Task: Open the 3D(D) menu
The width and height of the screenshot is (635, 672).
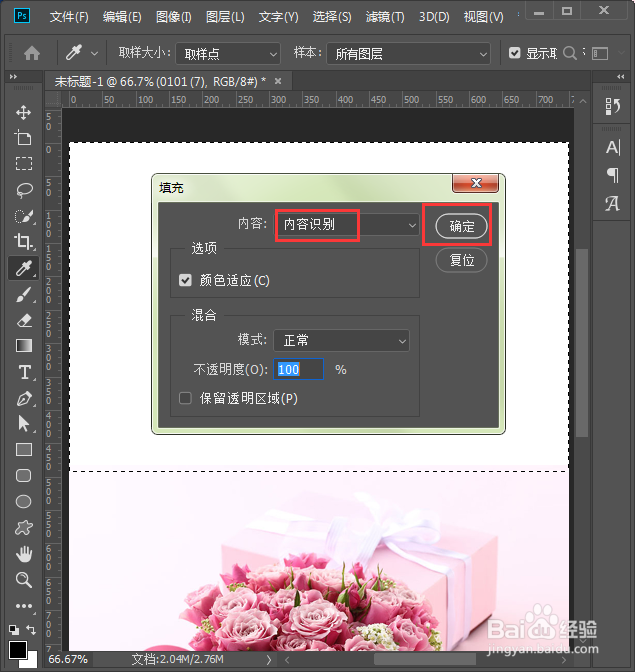Action: coord(434,17)
